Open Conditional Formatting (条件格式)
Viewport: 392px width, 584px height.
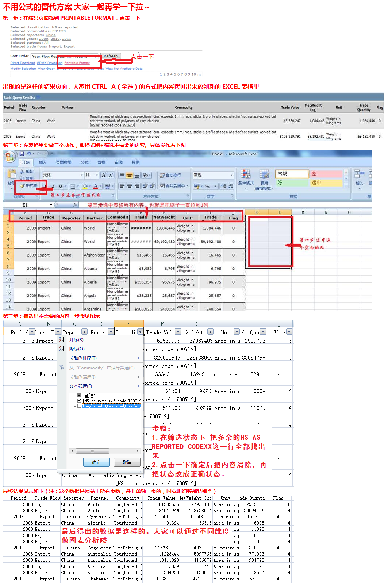(246, 178)
